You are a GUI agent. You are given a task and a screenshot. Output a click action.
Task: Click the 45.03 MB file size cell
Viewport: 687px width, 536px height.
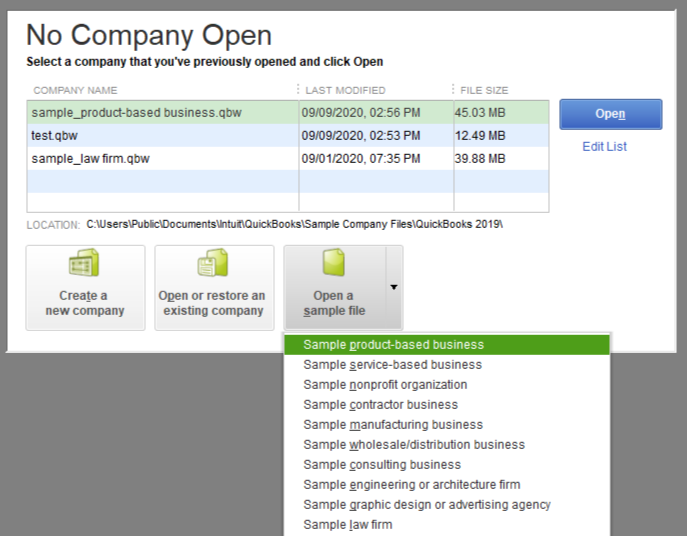point(501,113)
